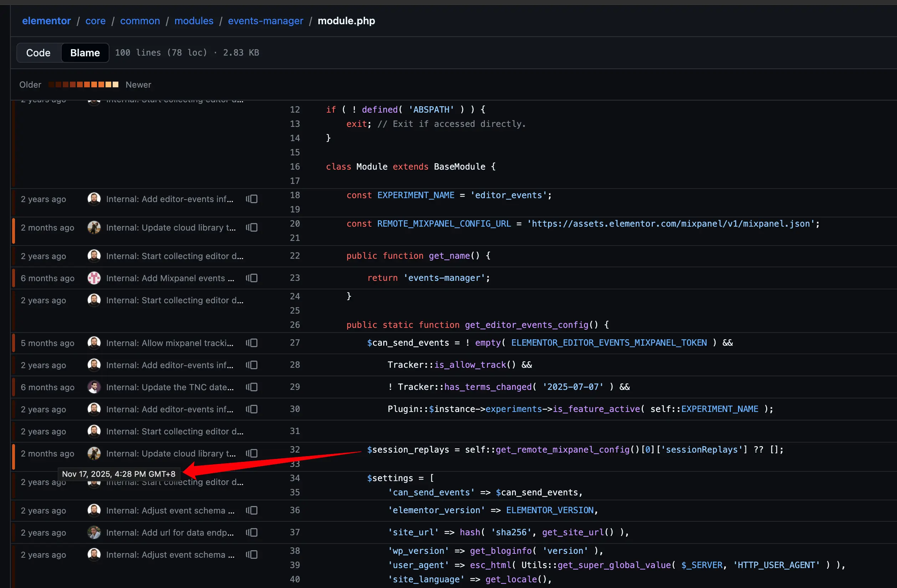View blame prior to line 23 change
The image size is (897, 588).
[252, 278]
